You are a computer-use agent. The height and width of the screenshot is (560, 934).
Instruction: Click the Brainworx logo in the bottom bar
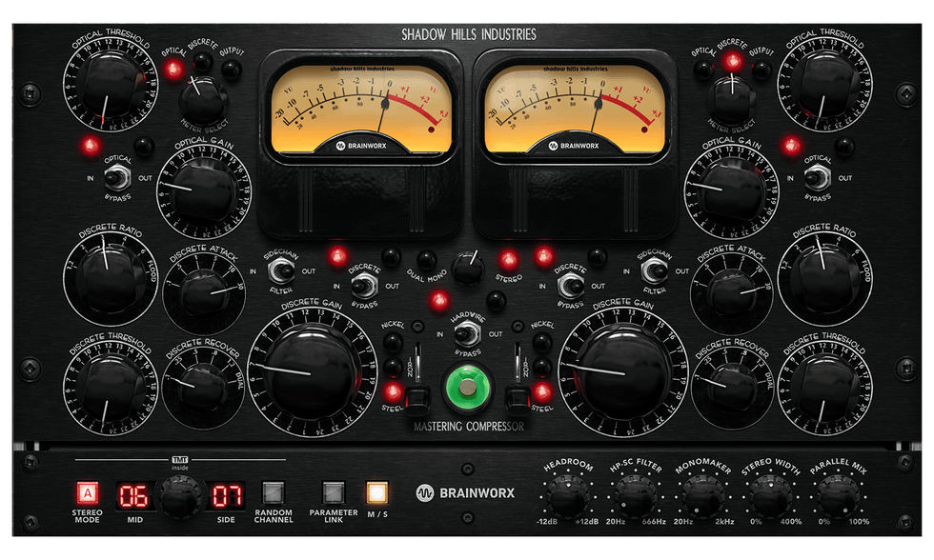click(x=465, y=492)
